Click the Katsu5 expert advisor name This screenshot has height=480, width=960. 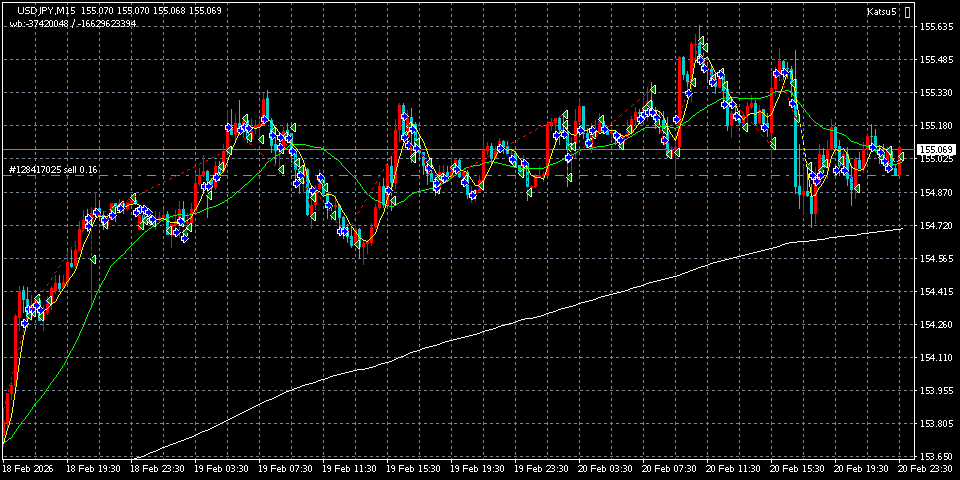coord(882,12)
